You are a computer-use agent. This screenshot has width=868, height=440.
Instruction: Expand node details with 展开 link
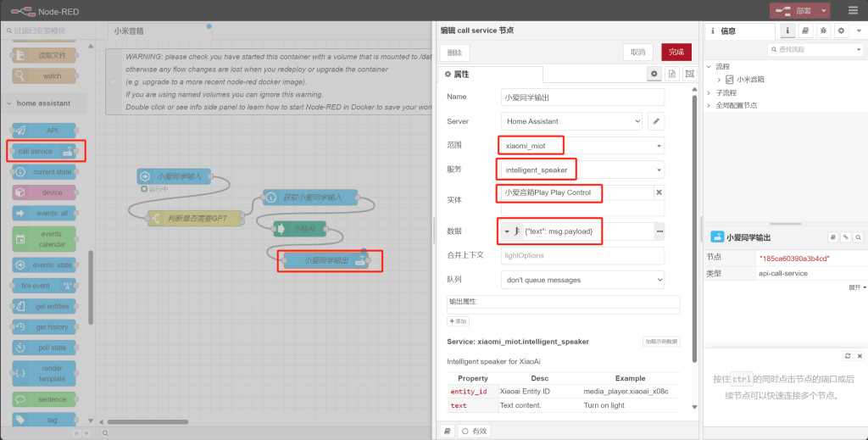(x=858, y=287)
